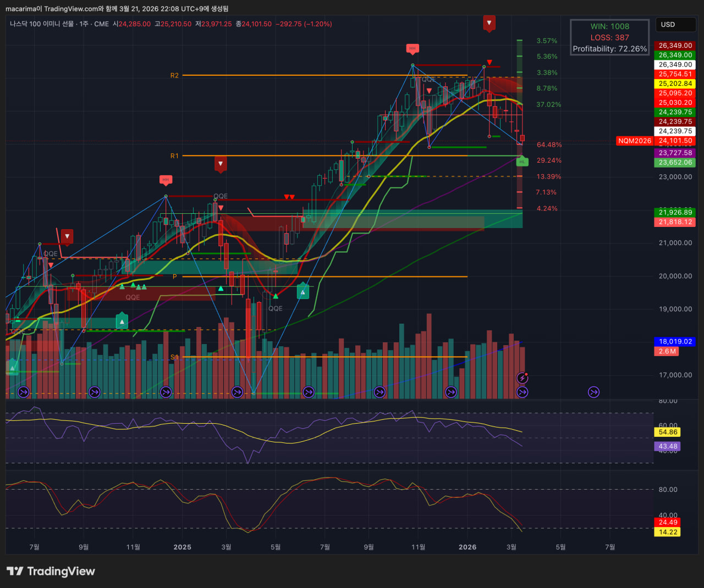Click the yellow 25,202.84 price label
This screenshot has width=704, height=588.
click(x=675, y=84)
